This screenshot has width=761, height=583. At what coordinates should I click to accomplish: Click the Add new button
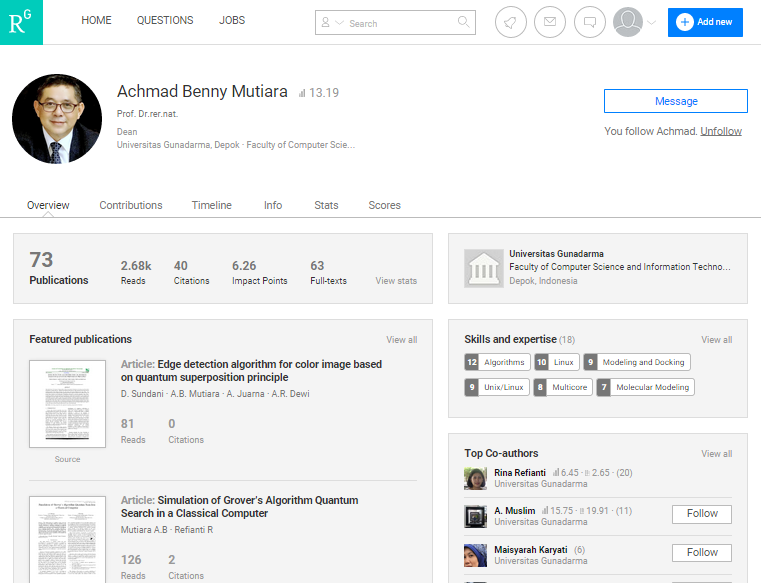point(705,22)
